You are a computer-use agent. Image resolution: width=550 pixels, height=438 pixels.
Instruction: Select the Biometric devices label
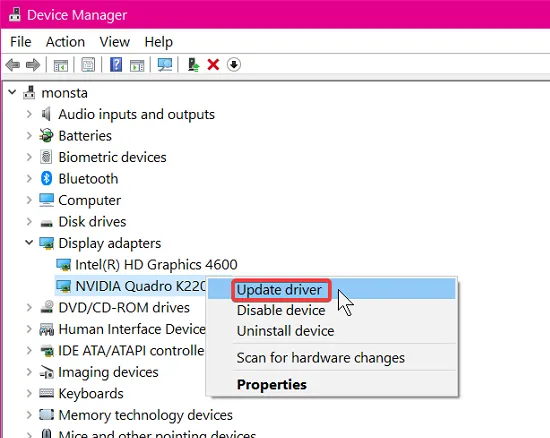[x=112, y=157]
